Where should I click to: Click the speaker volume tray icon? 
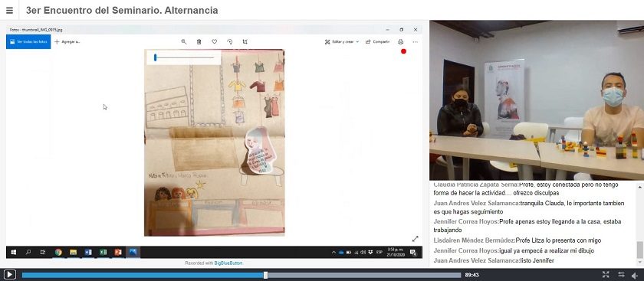coord(363,252)
